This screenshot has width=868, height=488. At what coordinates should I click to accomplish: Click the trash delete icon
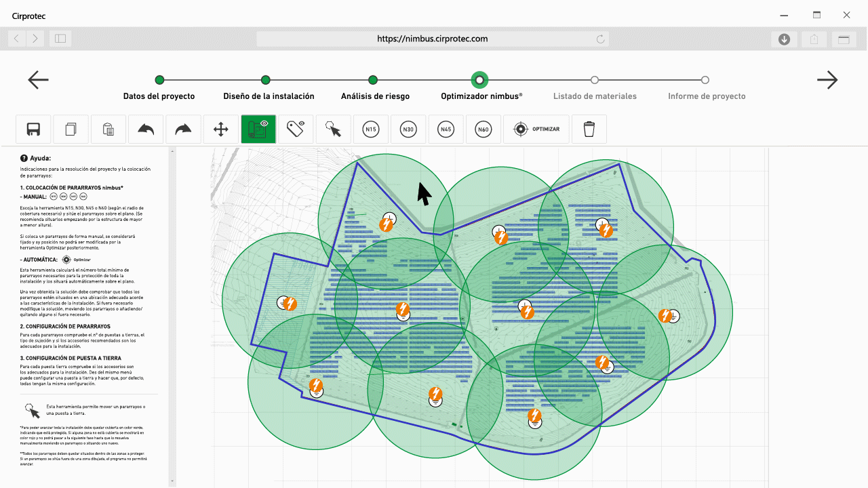[589, 129]
